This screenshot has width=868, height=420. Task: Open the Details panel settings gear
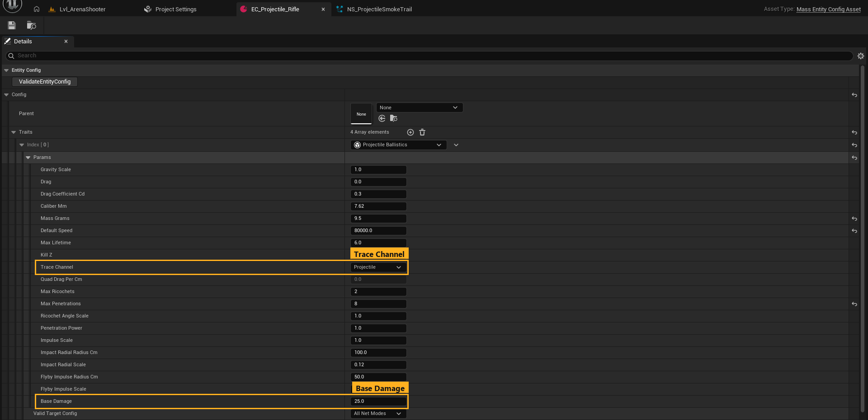click(x=861, y=56)
